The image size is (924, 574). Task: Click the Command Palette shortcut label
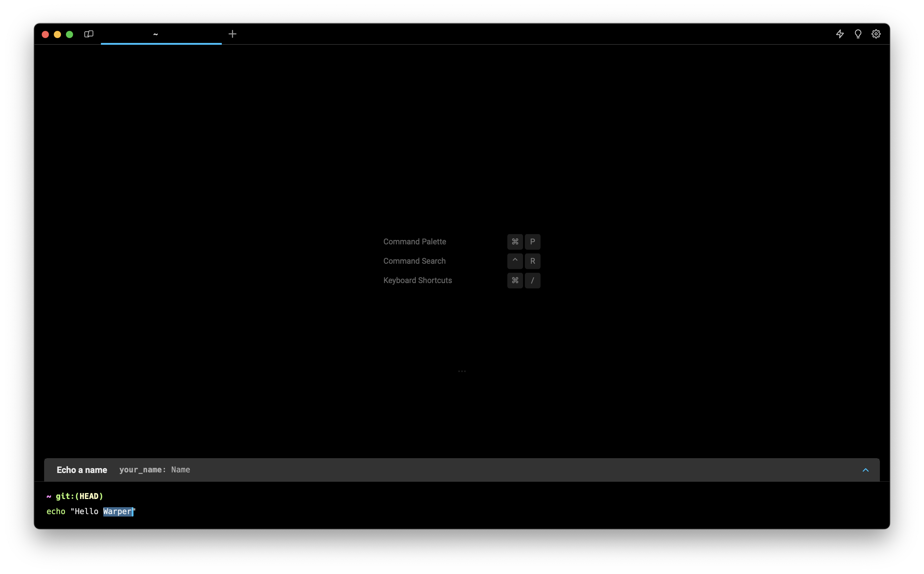415,242
